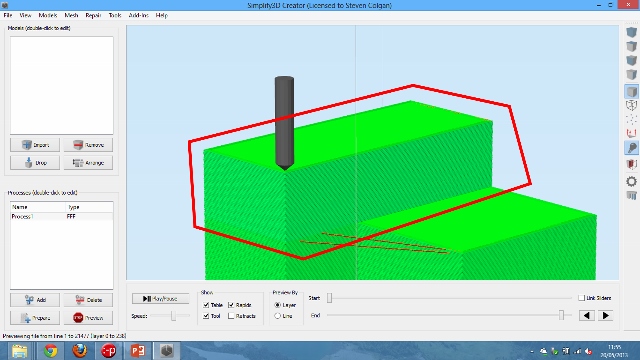Open the File menu
This screenshot has width=640, height=360.
pos(8,15)
